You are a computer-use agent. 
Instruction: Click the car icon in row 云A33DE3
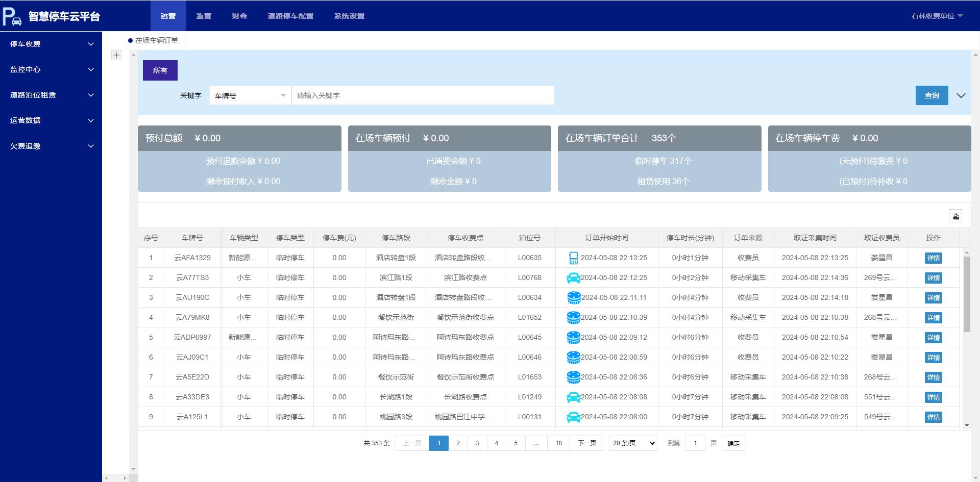pyautogui.click(x=573, y=397)
